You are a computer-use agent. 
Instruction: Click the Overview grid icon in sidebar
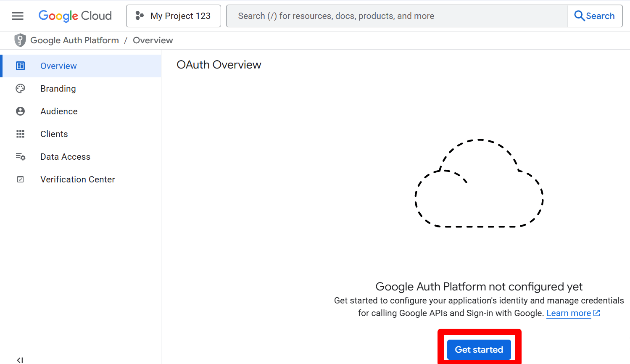(20, 66)
